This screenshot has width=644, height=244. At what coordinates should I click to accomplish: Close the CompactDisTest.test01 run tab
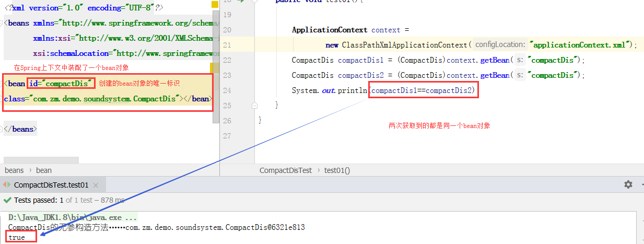(96, 185)
